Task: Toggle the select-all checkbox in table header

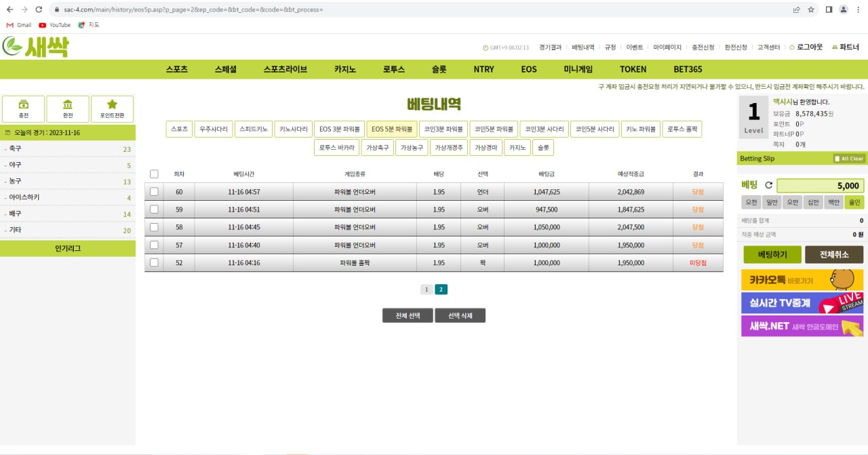Action: tap(154, 174)
